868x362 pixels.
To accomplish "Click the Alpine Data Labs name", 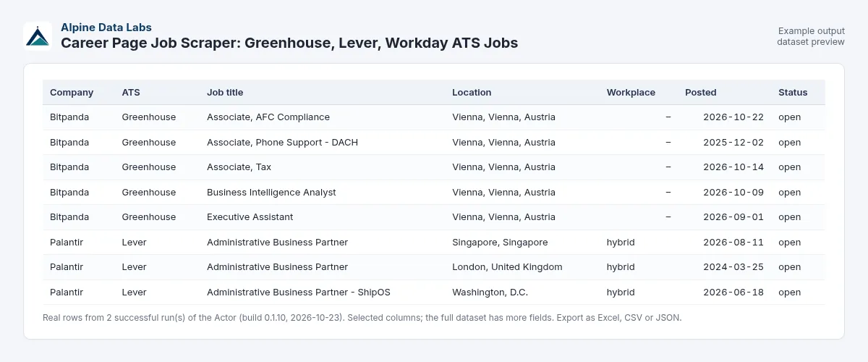I will 106,28.
